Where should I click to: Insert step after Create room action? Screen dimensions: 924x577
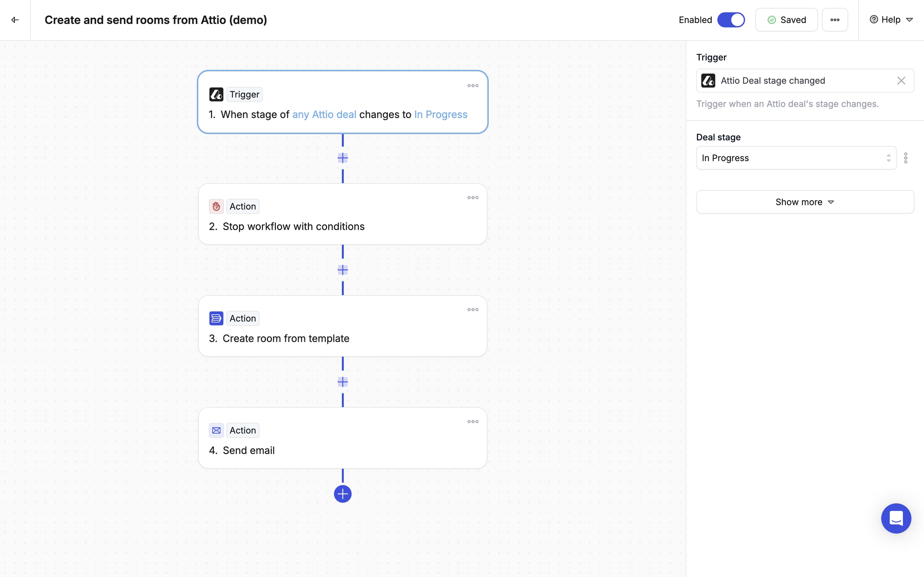click(342, 382)
